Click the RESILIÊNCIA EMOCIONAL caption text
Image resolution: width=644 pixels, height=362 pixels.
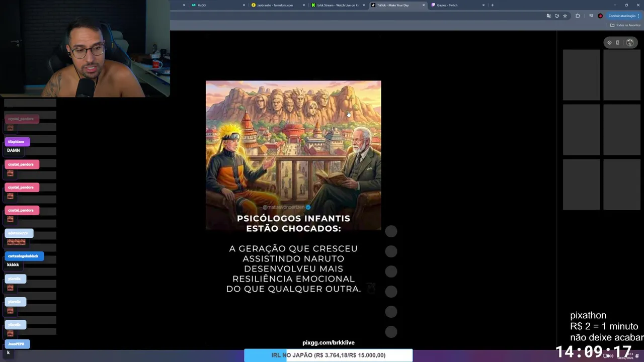point(293,279)
